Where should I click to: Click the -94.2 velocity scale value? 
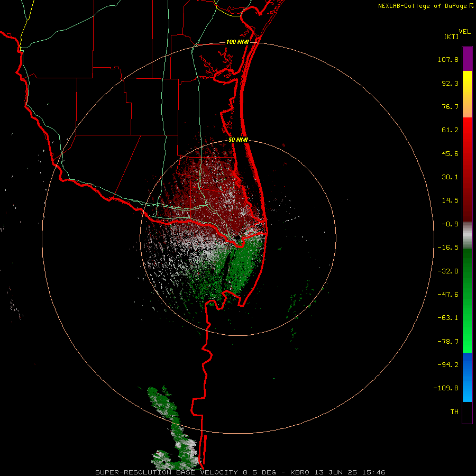[448, 365]
